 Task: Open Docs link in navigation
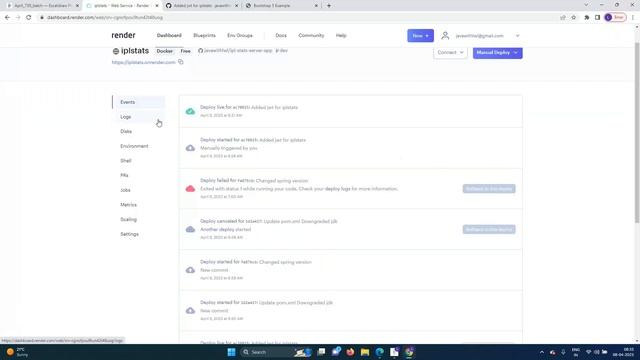(281, 36)
